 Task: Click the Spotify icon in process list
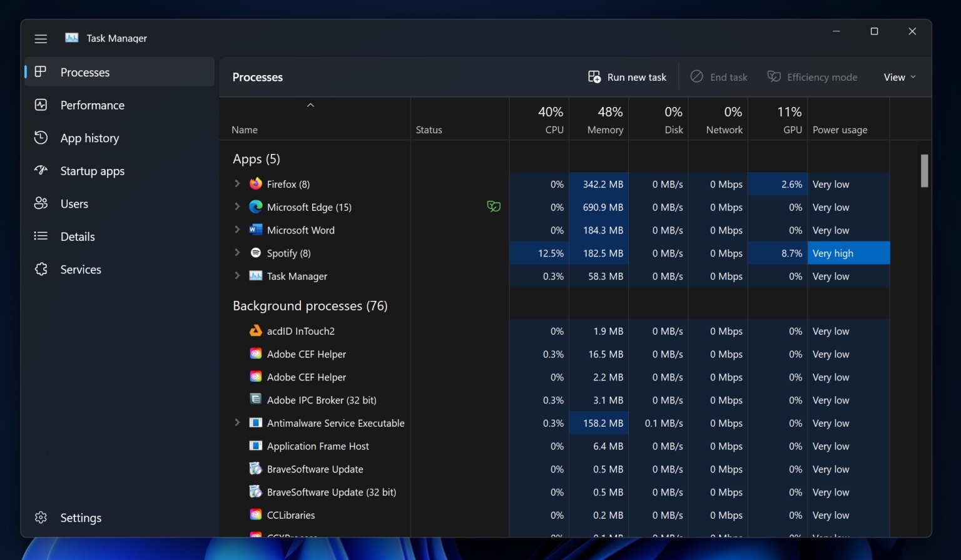[255, 253]
